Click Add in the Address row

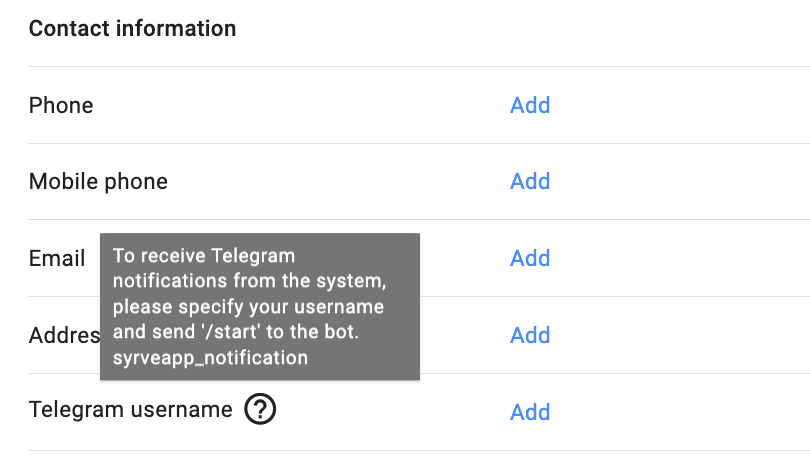point(530,335)
